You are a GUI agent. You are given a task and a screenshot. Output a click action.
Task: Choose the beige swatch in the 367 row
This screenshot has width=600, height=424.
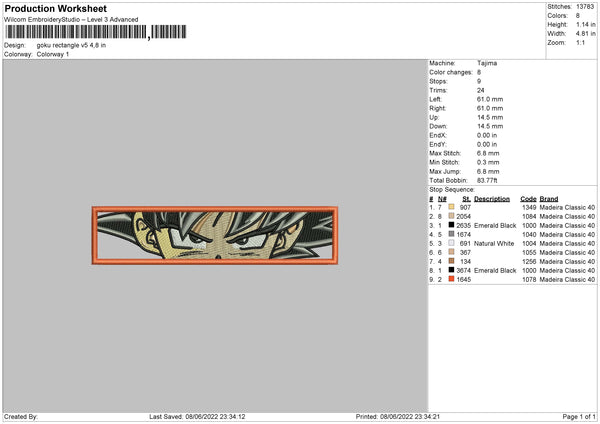451,252
